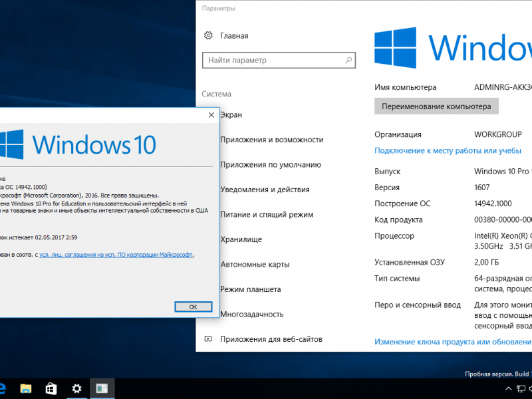Click the Settings gear on the taskbar

(76, 388)
